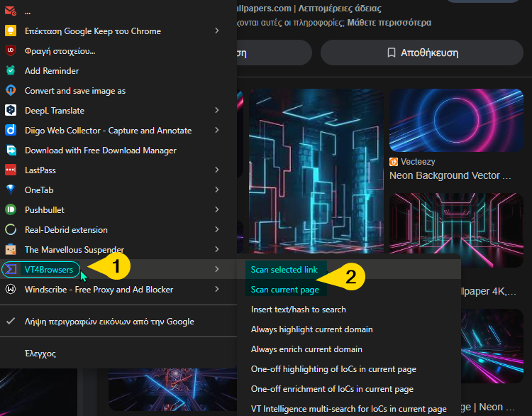Expand The Marvellous Suspender submenu arrow

217,250
